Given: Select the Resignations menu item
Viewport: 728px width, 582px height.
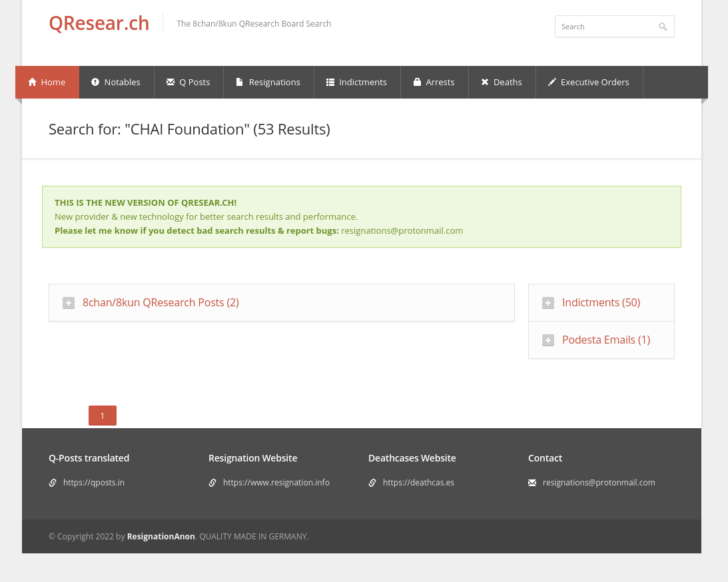Looking at the screenshot, I should pos(269,82).
